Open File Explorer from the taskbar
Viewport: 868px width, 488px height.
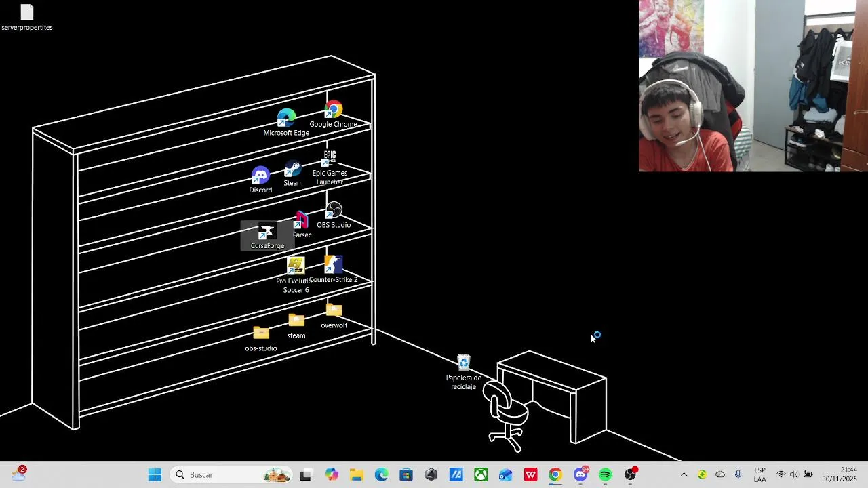pyautogui.click(x=356, y=475)
